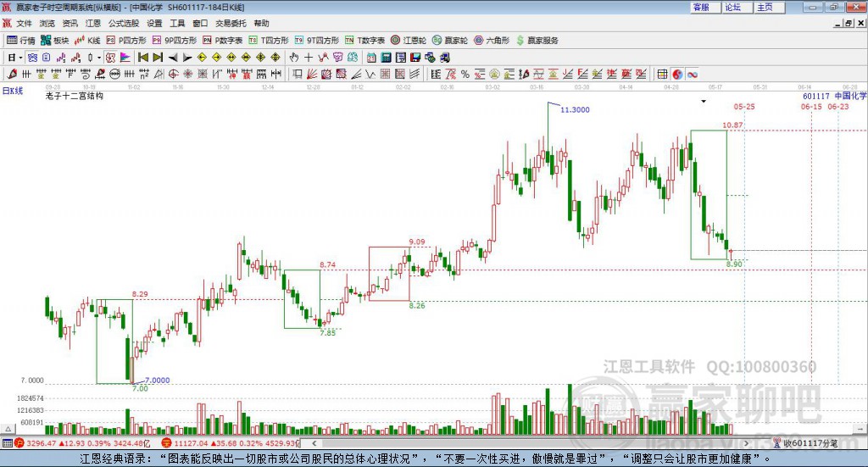Screen dimensions: 868x467
Task: Open the 行情 quotes view
Action: point(21,41)
